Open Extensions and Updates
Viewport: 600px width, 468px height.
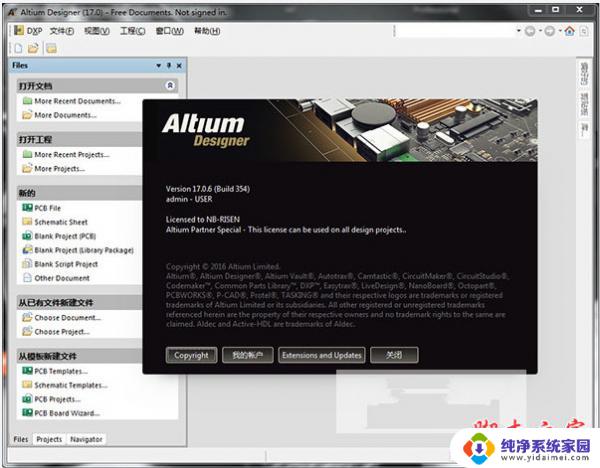(x=322, y=355)
